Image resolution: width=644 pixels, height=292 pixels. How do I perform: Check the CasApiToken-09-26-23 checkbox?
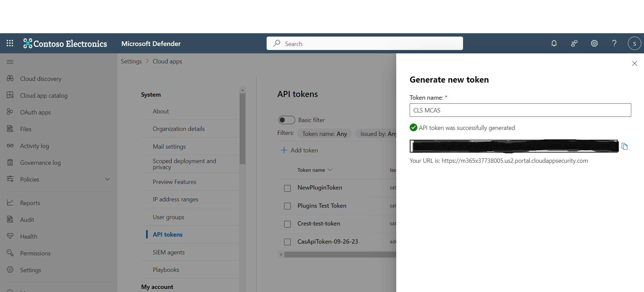point(287,242)
